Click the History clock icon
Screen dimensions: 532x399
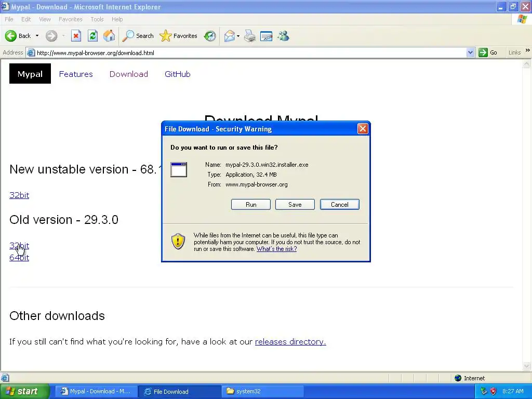[210, 36]
